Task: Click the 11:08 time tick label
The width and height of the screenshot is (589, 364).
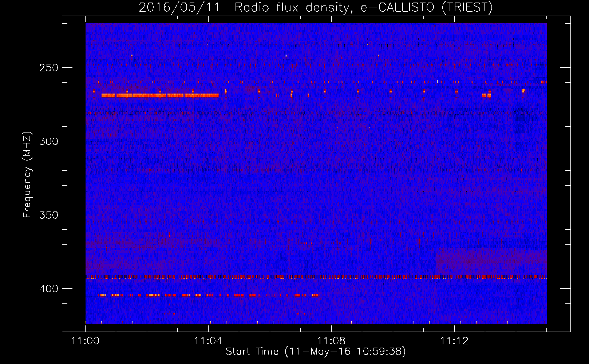Action: [x=331, y=341]
